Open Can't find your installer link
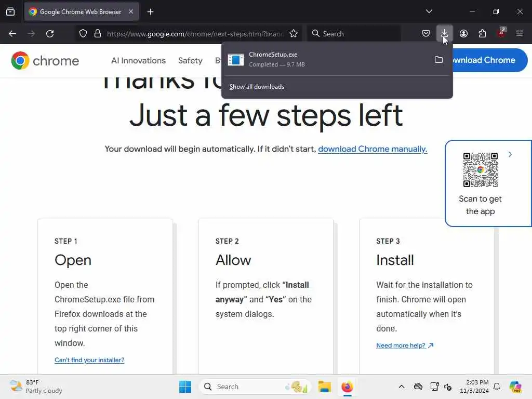Image resolution: width=532 pixels, height=399 pixels. pos(89,360)
